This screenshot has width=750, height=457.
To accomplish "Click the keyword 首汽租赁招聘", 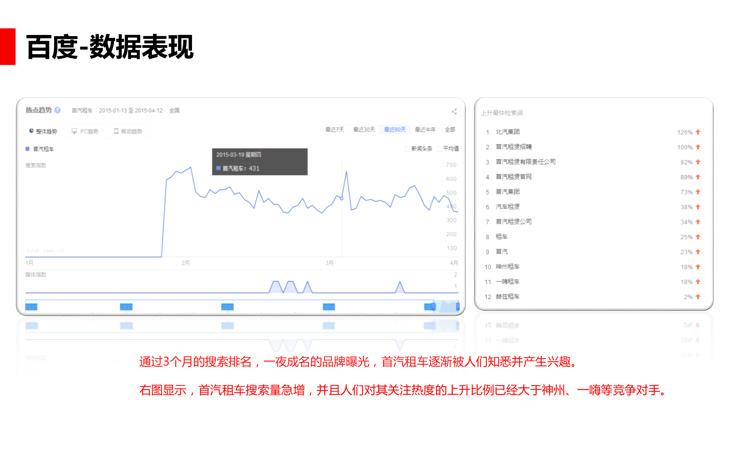I will [x=514, y=147].
